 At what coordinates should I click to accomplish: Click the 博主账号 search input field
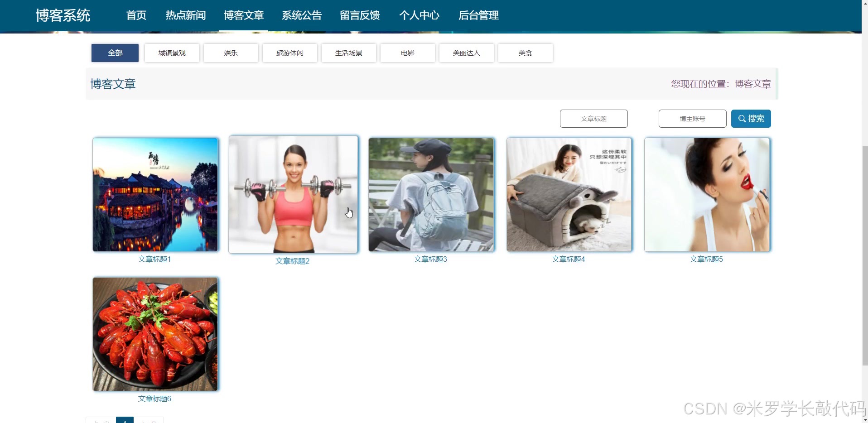pos(692,119)
